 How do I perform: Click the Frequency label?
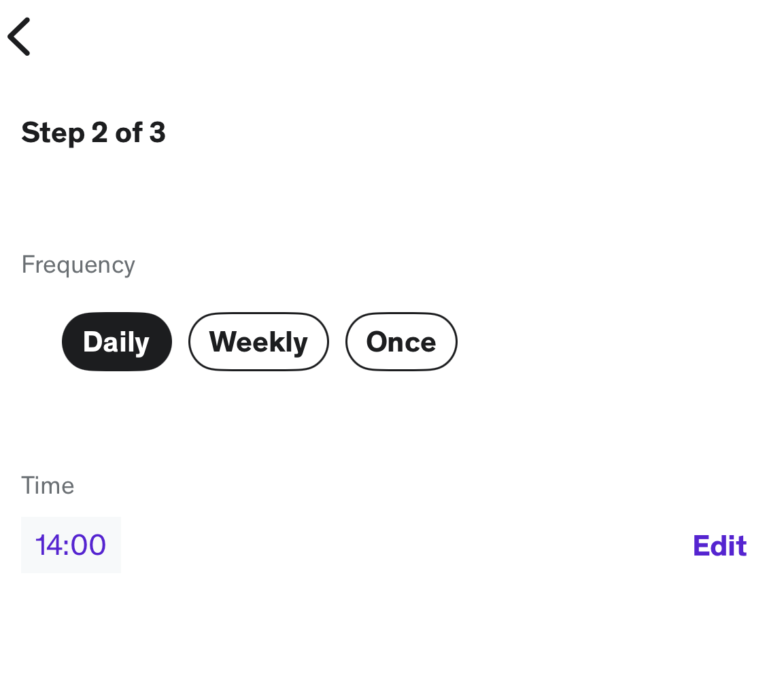pos(78,265)
